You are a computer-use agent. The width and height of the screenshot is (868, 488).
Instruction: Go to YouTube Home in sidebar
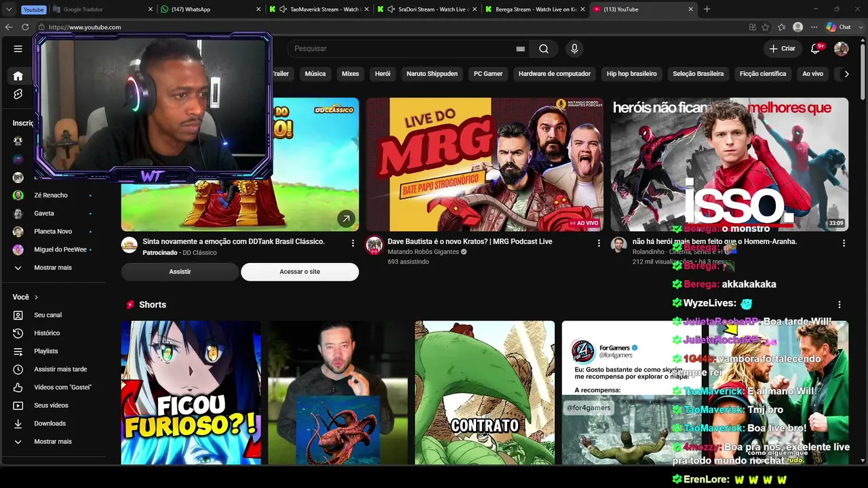click(18, 76)
